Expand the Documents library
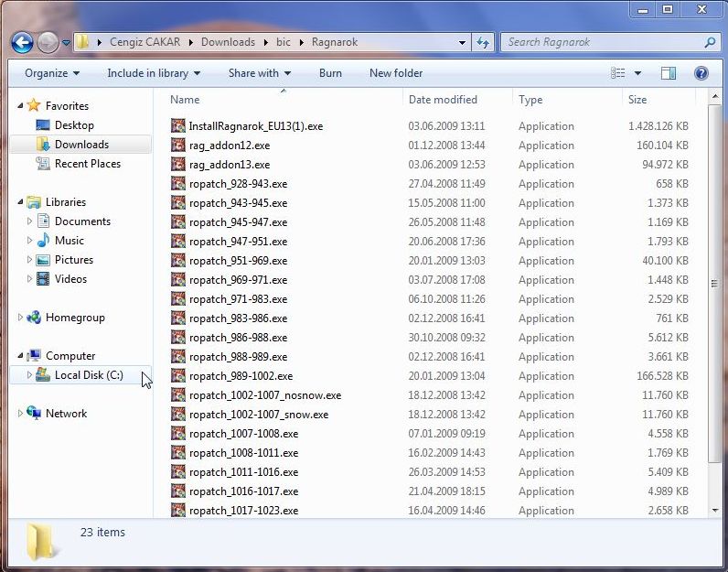 click(29, 221)
